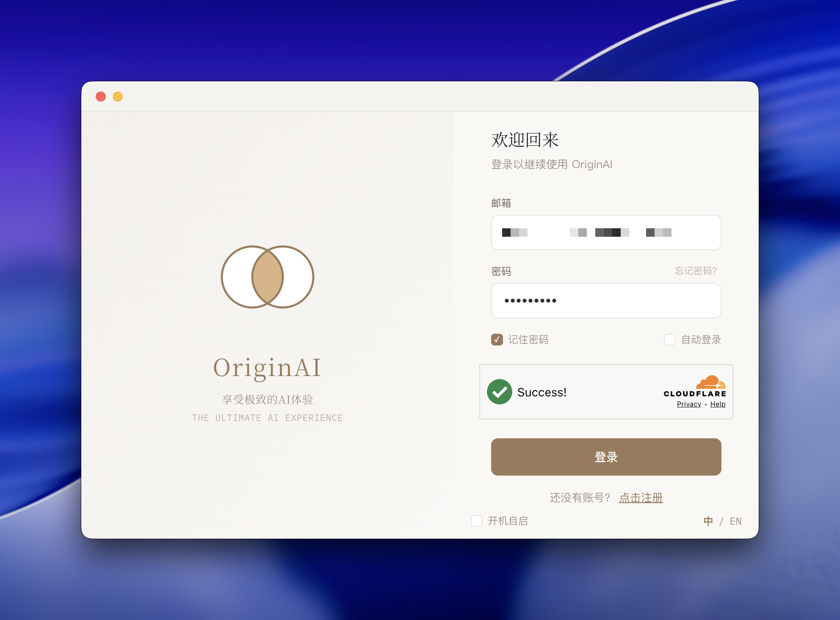Open the 点击注册 register link
The height and width of the screenshot is (620, 840).
point(641,498)
